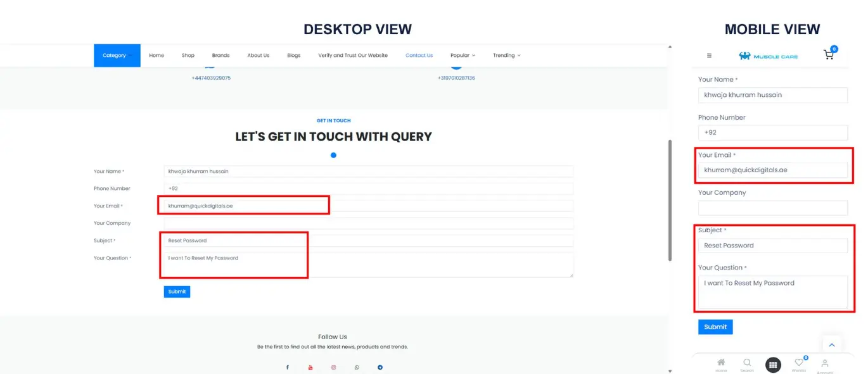
Task: Click the desktop page vertical scrollbar
Action: (670, 199)
